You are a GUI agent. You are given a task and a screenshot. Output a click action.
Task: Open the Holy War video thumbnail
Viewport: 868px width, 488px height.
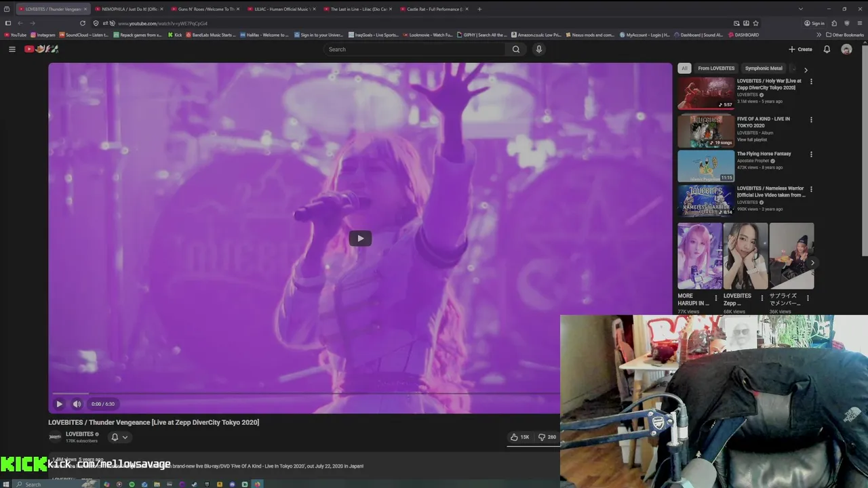click(706, 94)
